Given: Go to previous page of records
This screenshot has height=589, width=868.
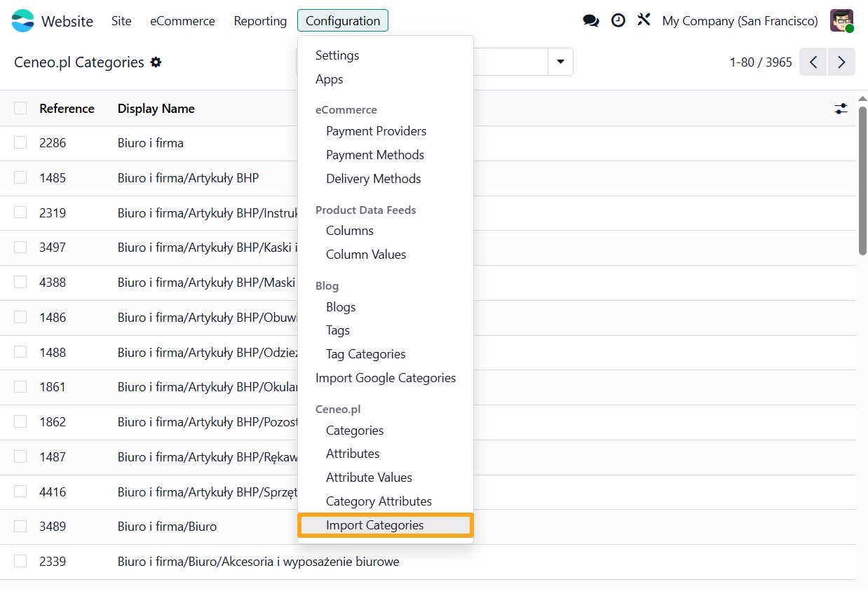Looking at the screenshot, I should tap(813, 62).
